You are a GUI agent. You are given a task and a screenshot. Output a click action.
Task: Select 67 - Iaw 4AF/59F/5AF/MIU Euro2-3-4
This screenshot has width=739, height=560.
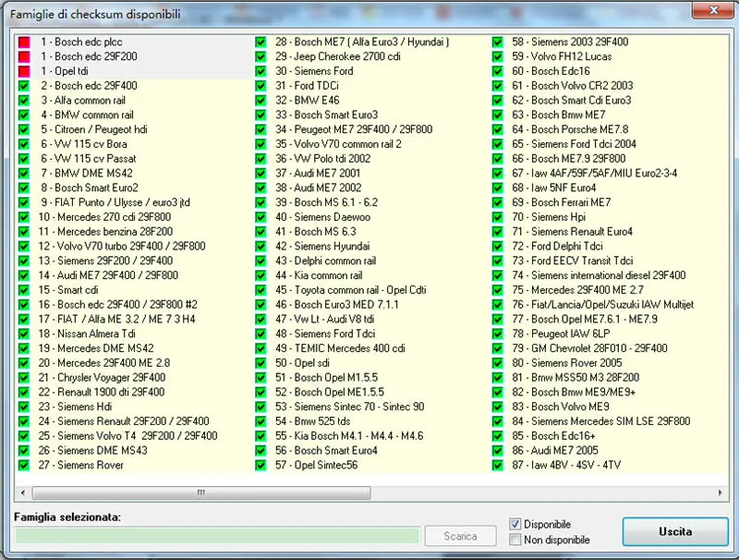(x=595, y=174)
